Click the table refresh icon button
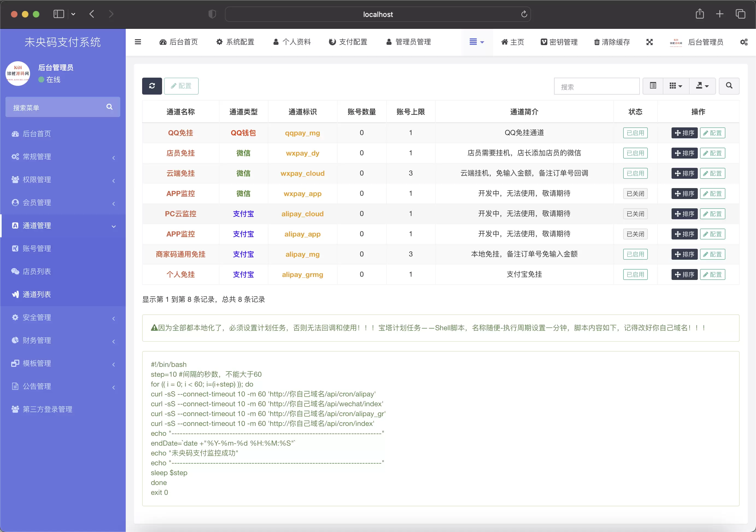This screenshot has height=532, width=756. point(152,86)
